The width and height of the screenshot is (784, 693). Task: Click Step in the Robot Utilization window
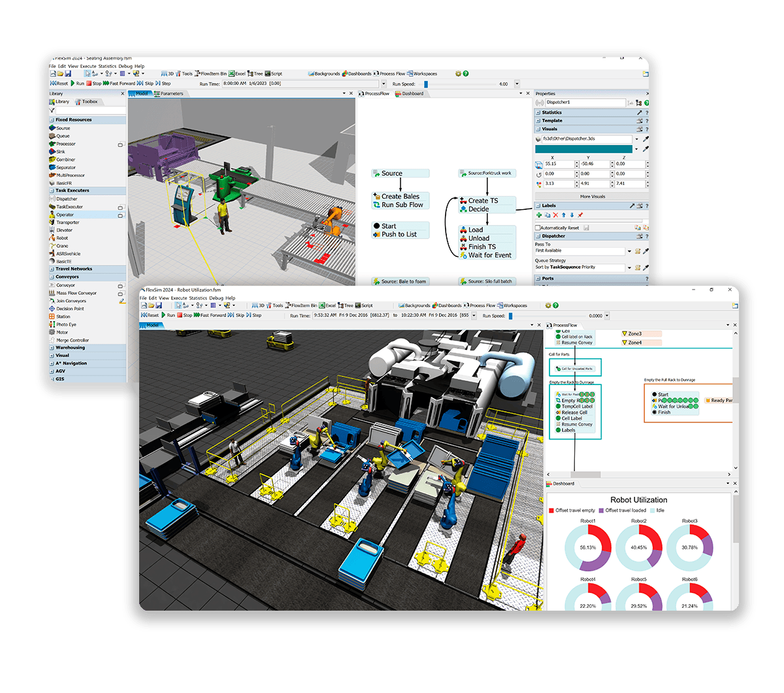pos(254,315)
